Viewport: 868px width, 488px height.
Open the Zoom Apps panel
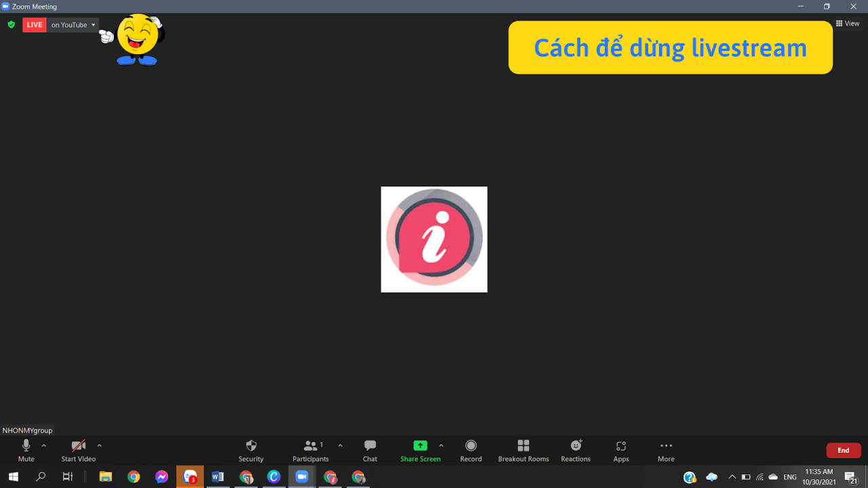coord(620,449)
